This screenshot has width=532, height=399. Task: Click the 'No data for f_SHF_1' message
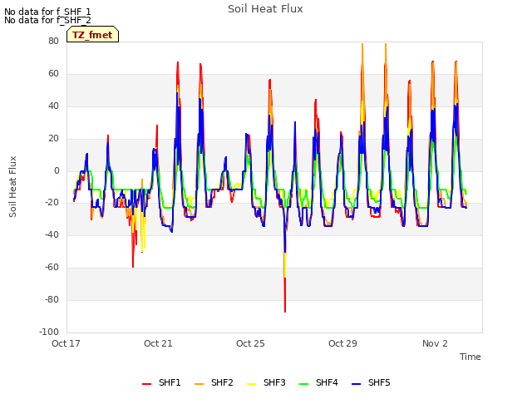coord(47,12)
